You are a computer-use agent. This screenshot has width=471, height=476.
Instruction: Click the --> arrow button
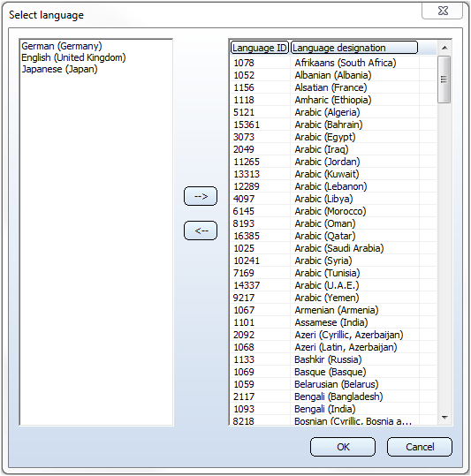tap(201, 196)
